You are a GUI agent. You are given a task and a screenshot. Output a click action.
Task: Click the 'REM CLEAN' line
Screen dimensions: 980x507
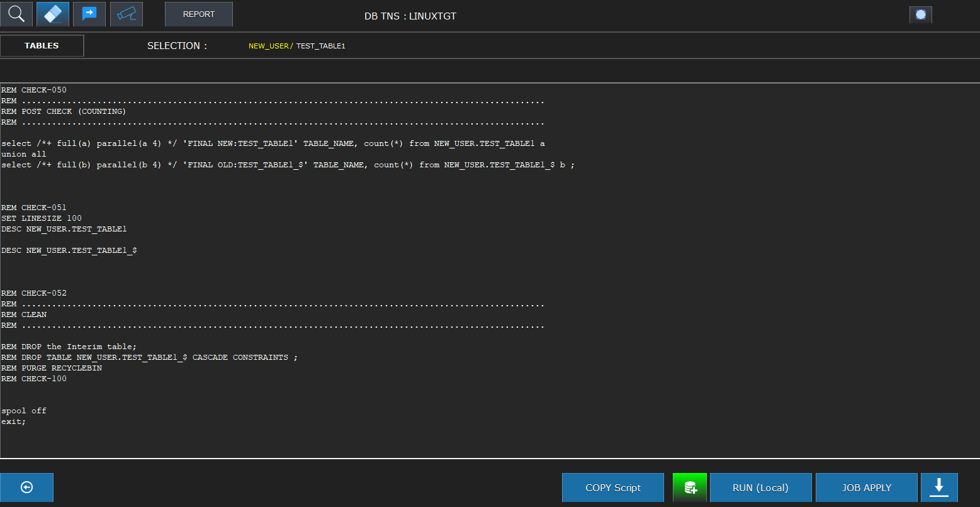24,315
